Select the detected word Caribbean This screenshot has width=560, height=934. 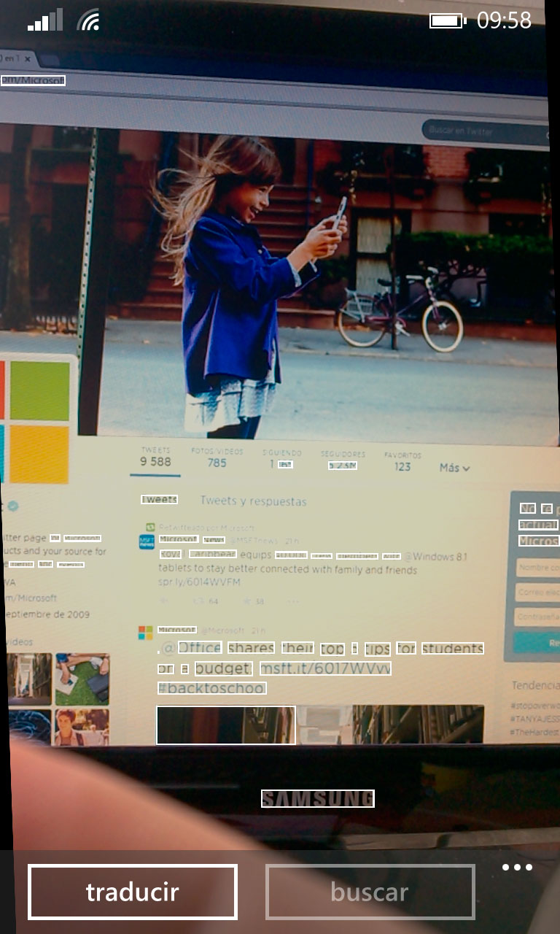(x=212, y=554)
